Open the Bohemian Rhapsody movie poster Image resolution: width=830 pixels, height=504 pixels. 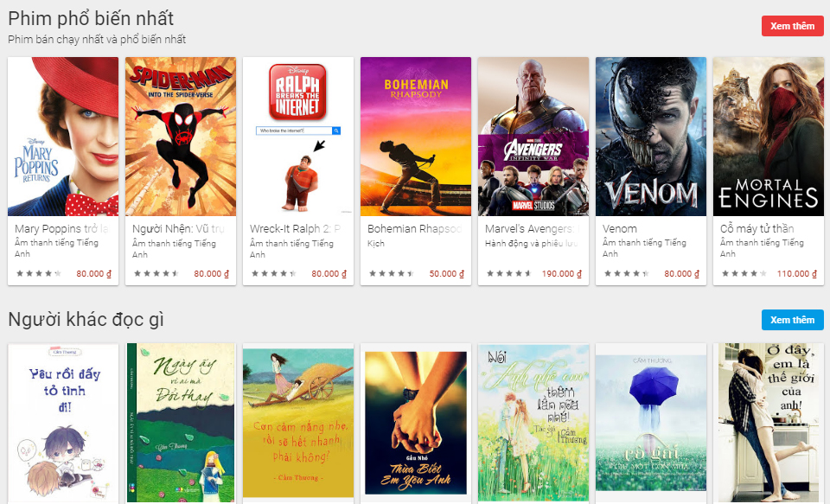(x=416, y=137)
